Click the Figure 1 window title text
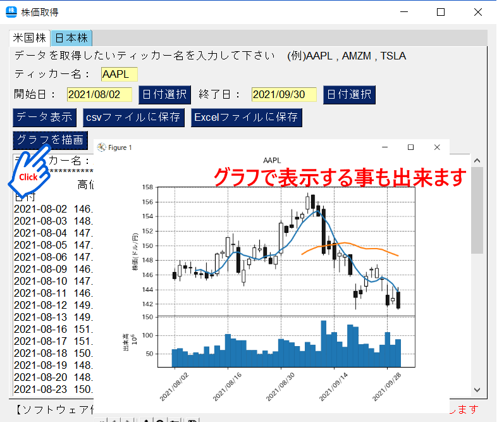 pos(120,147)
